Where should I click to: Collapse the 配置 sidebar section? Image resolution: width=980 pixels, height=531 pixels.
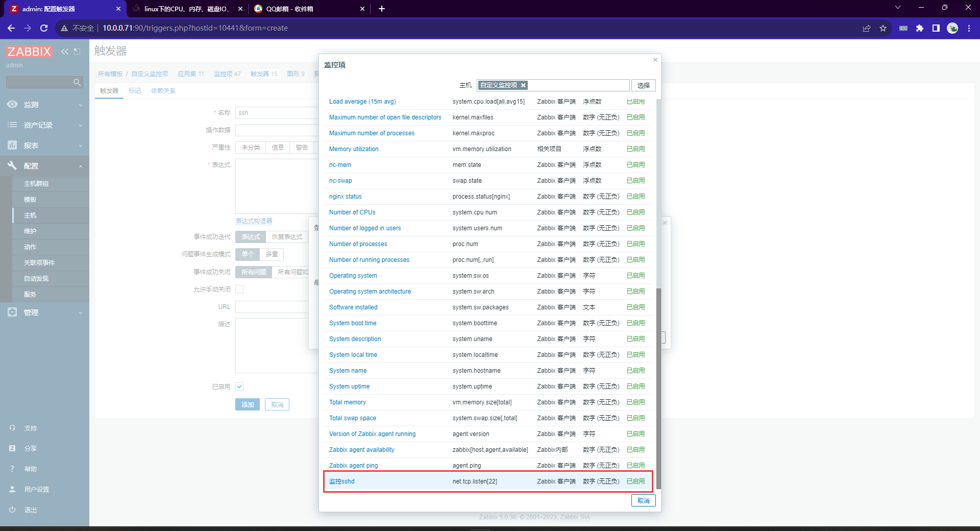44,166
